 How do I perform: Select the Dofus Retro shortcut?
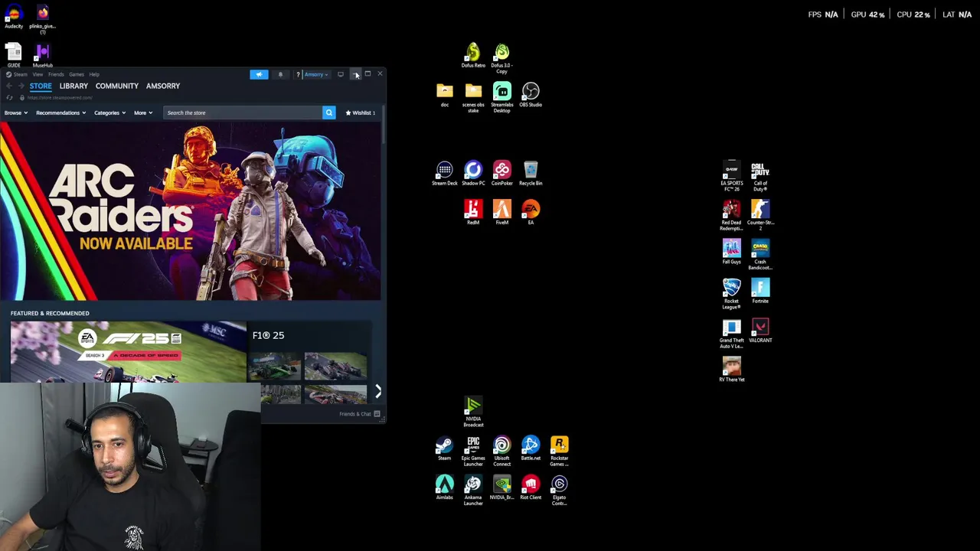[x=473, y=56]
